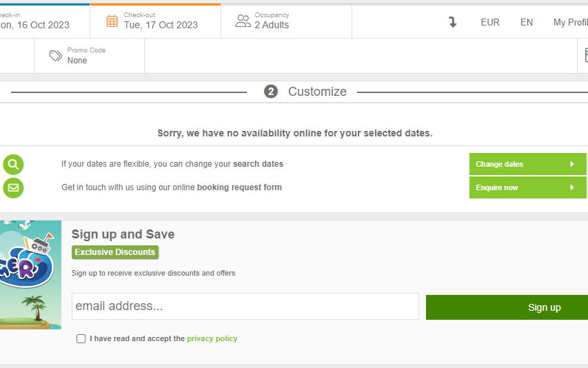The width and height of the screenshot is (588, 368).
Task: Open the Check-out date Tue, 17 Oct 2023
Action: pos(161,25)
